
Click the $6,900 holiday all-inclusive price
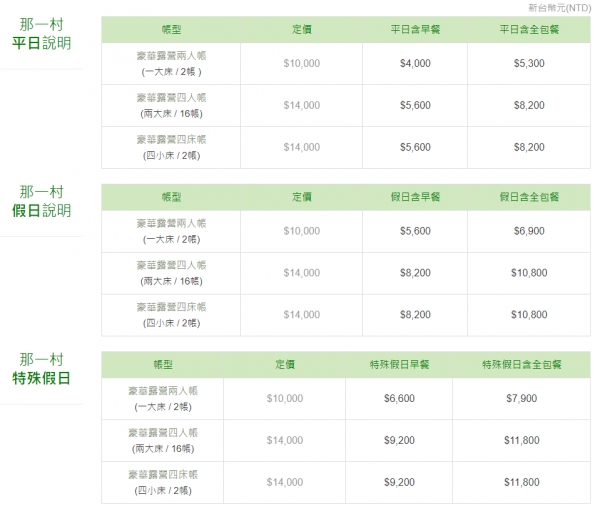[x=528, y=231]
